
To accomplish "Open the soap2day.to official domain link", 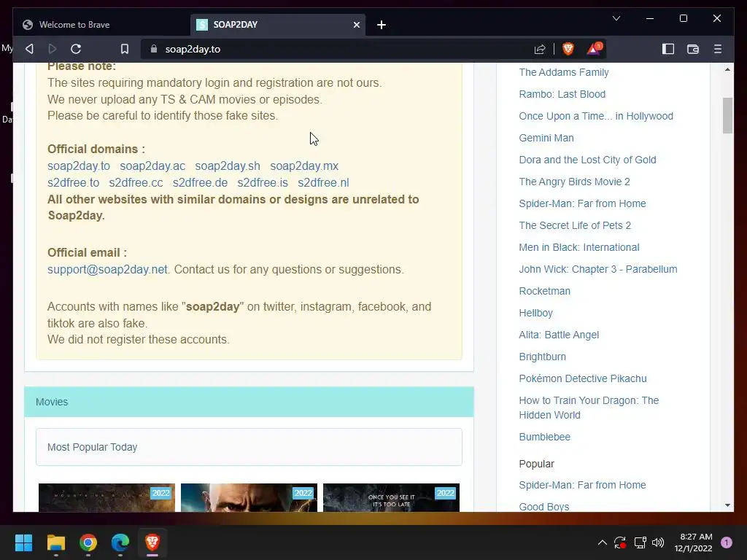I will pyautogui.click(x=79, y=166).
